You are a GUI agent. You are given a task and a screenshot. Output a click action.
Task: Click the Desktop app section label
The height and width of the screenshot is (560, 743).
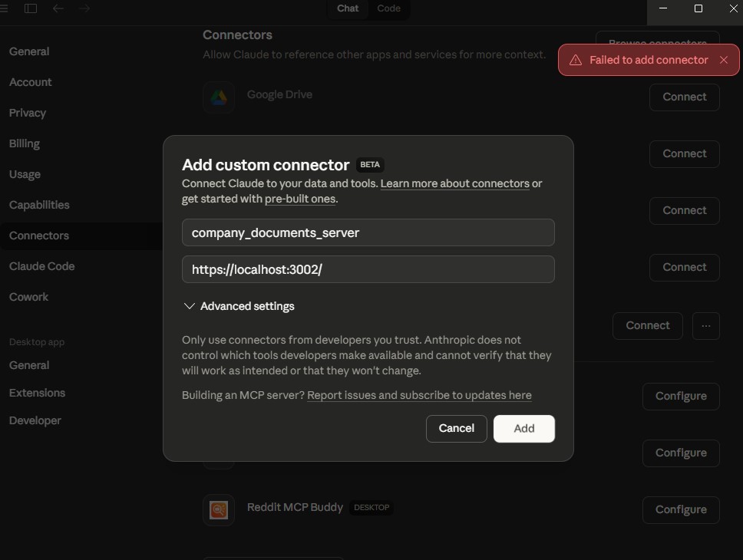point(37,342)
